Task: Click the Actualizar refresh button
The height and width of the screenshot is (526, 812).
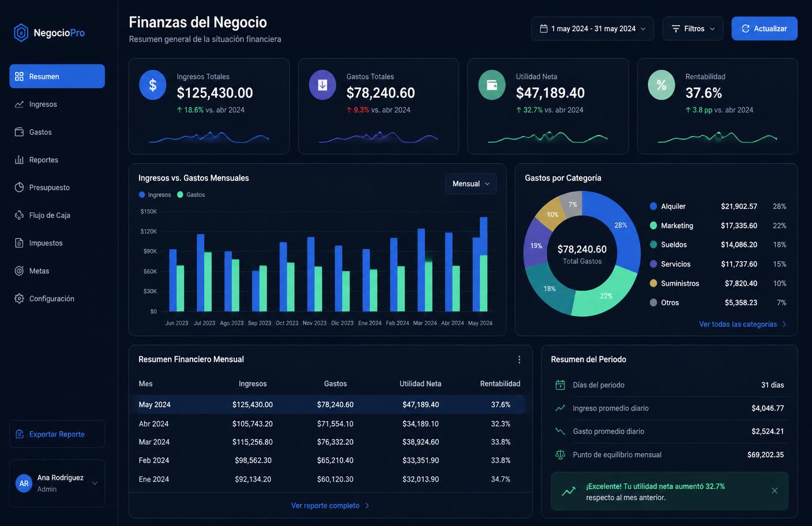Action: click(764, 28)
